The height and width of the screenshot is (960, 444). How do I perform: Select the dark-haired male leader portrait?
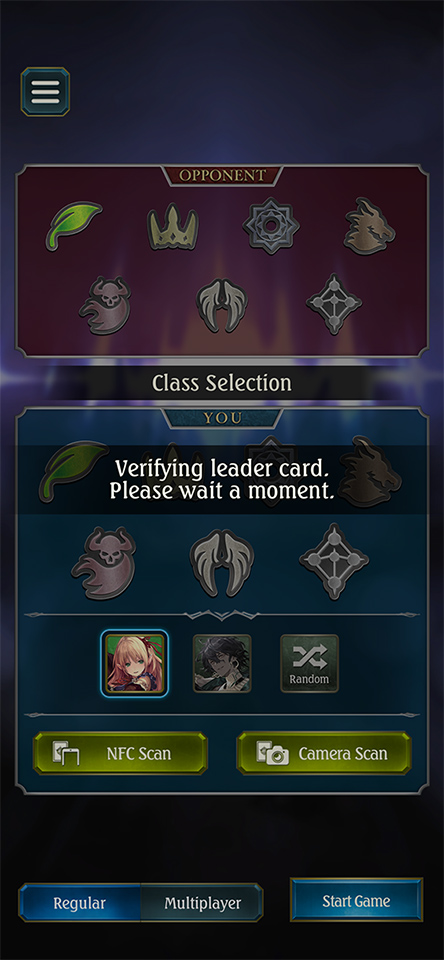coord(222,664)
